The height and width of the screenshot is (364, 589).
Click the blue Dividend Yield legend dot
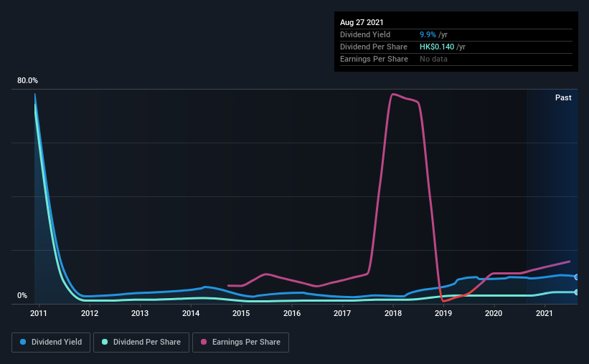pos(23,342)
